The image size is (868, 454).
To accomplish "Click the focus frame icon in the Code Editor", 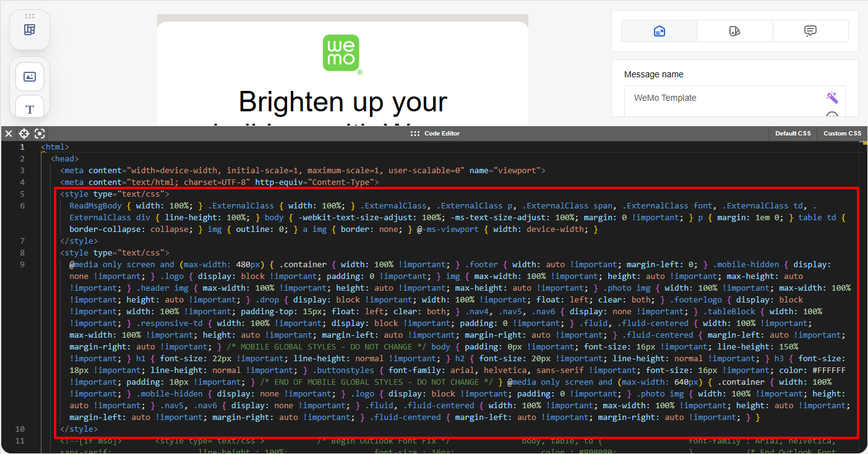I will pyautogui.click(x=40, y=134).
